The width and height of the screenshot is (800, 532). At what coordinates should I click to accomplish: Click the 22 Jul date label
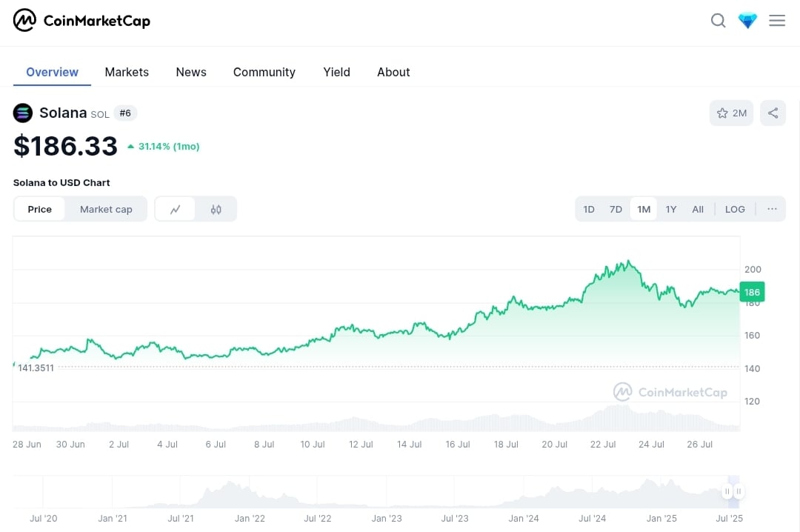click(603, 444)
